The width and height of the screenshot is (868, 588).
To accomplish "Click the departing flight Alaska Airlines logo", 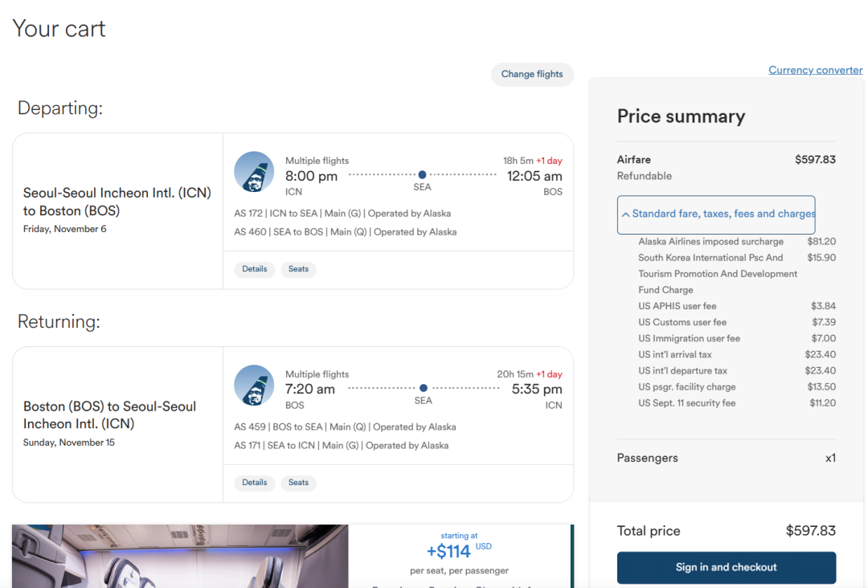I will [x=254, y=172].
